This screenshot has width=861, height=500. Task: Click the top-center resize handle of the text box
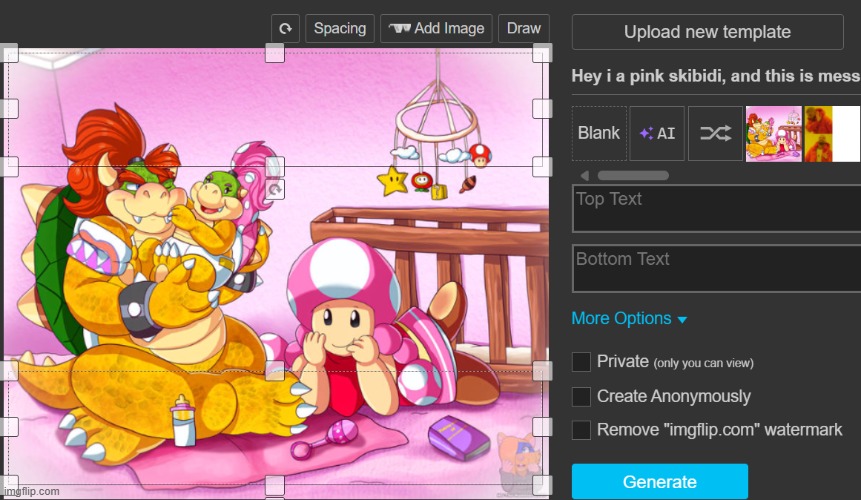click(275, 166)
